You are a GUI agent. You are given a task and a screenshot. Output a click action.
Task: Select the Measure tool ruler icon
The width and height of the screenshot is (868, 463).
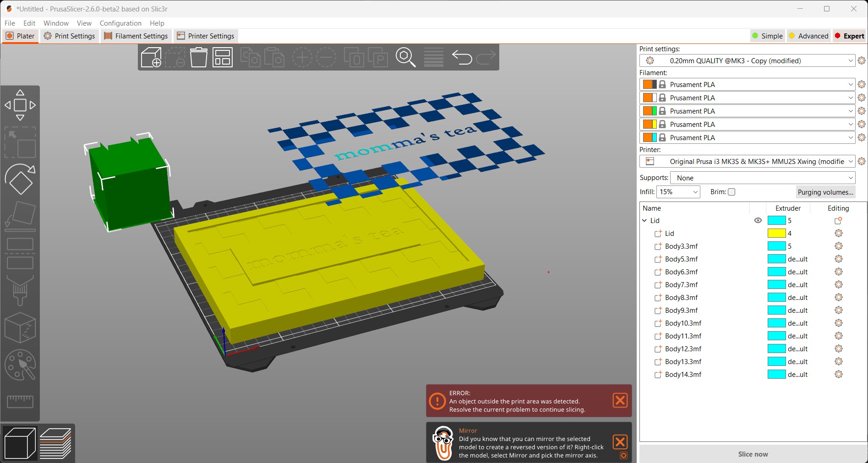point(20,402)
